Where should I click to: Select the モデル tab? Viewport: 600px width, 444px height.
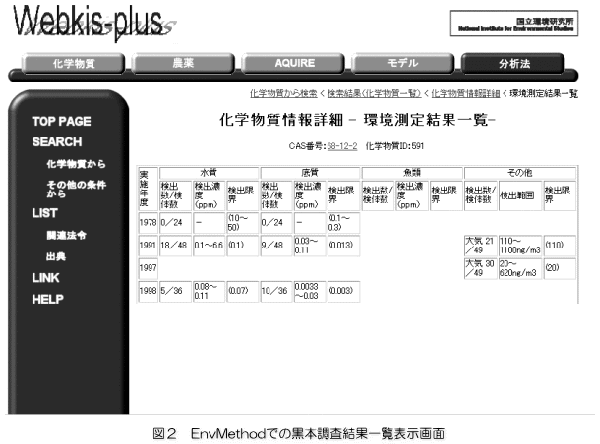[403, 64]
